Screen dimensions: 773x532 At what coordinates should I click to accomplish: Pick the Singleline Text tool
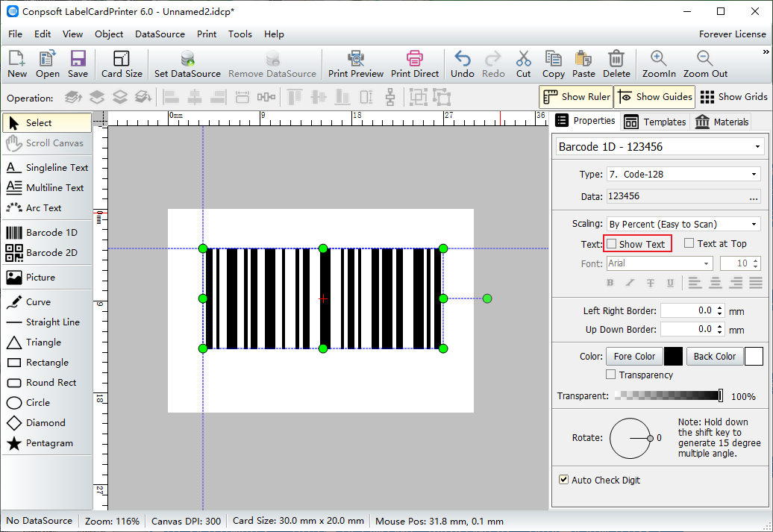point(47,168)
